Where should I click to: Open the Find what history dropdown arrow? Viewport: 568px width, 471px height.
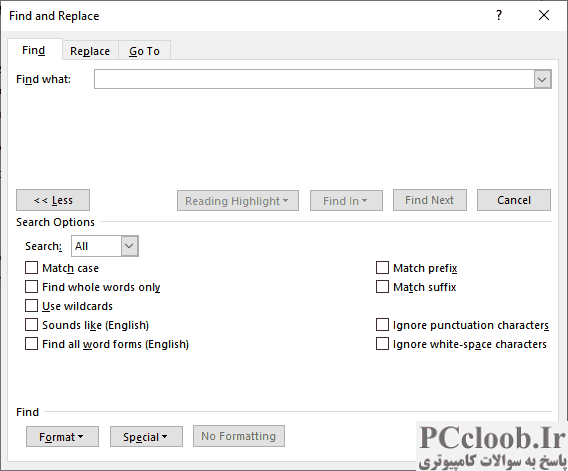click(x=542, y=79)
